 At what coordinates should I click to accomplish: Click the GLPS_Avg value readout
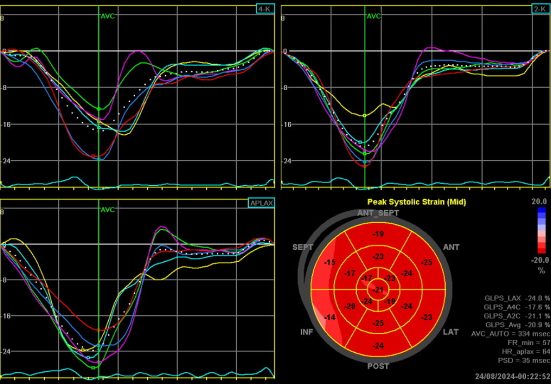pos(517,325)
